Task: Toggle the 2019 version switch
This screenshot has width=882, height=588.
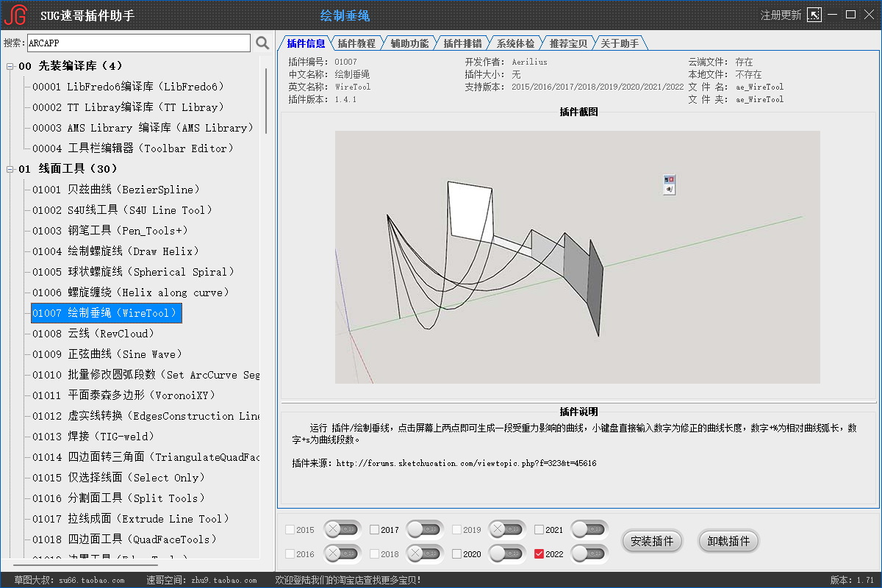Action: pyautogui.click(x=507, y=529)
